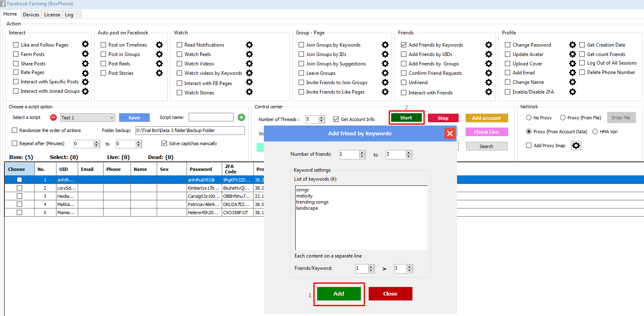644x316 pixels.
Task: Enable Post in Groups checkbox
Action: (x=103, y=54)
